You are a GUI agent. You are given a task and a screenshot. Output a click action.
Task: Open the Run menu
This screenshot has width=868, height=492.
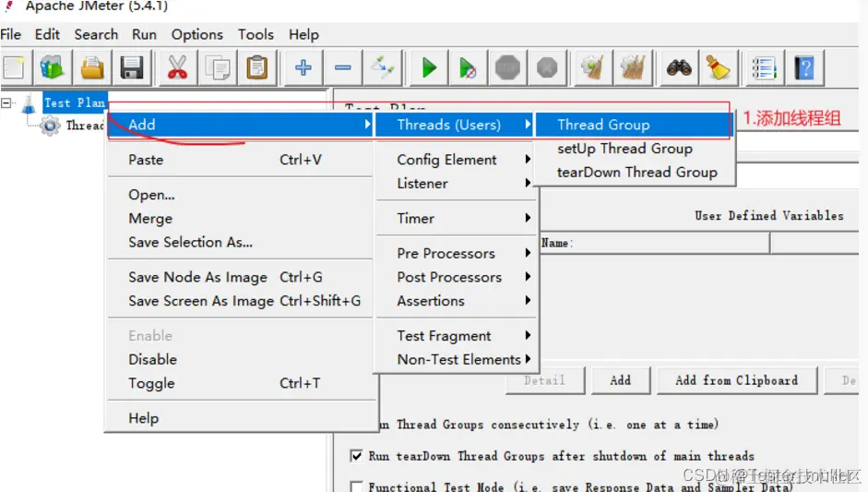point(144,34)
